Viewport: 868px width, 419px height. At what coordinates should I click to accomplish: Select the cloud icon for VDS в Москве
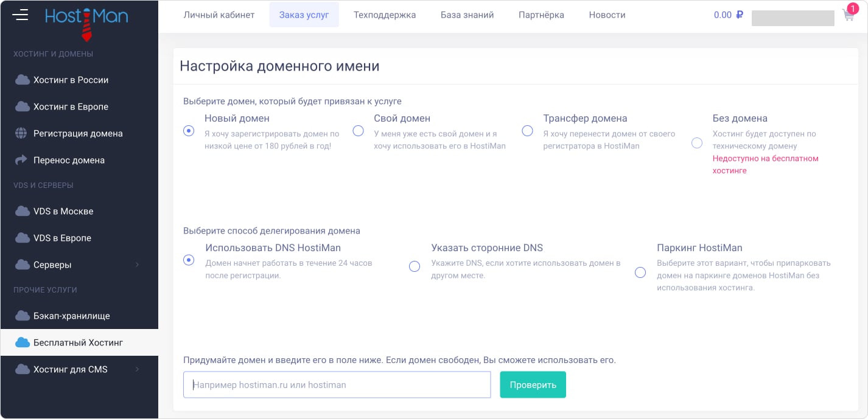[23, 211]
